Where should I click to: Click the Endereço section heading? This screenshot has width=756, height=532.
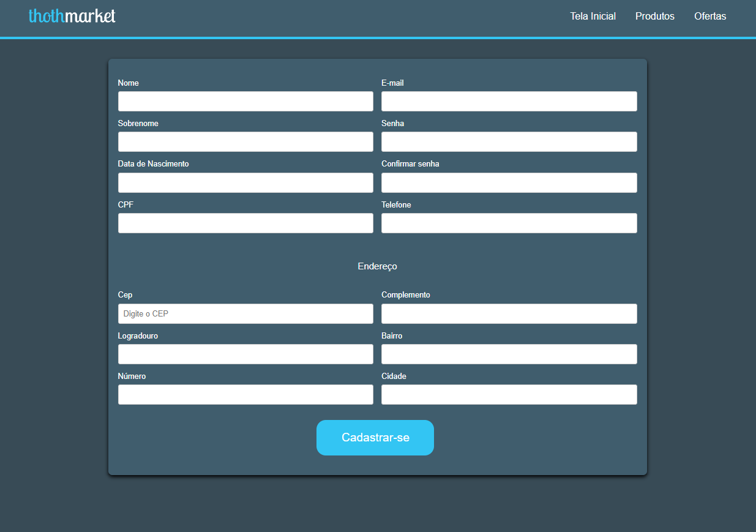tap(377, 266)
